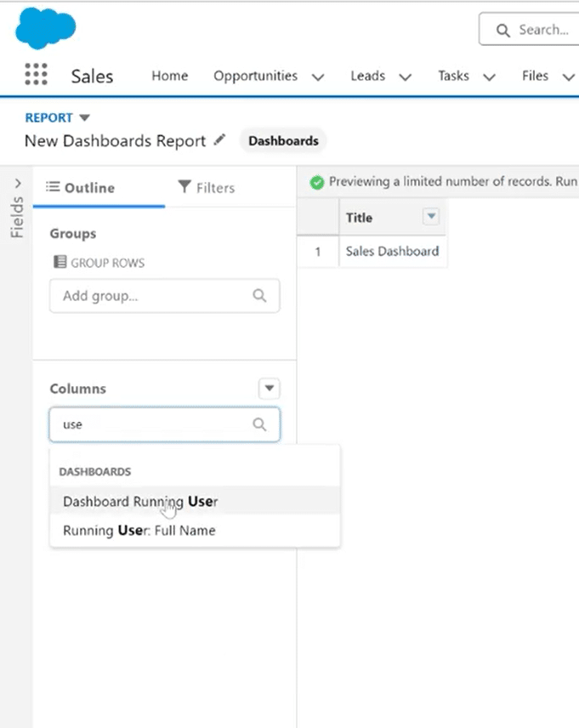Click the green checkmark preview status icon
The image size is (579, 728).
coord(317,183)
